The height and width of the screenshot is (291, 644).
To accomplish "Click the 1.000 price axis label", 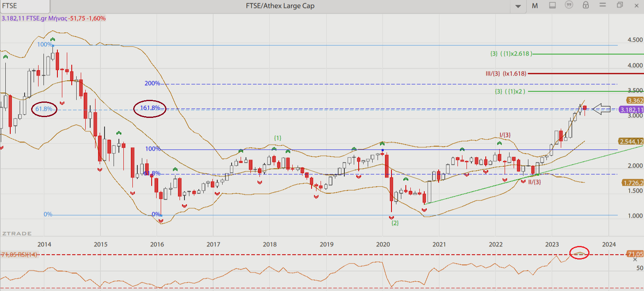I will coord(635,216).
